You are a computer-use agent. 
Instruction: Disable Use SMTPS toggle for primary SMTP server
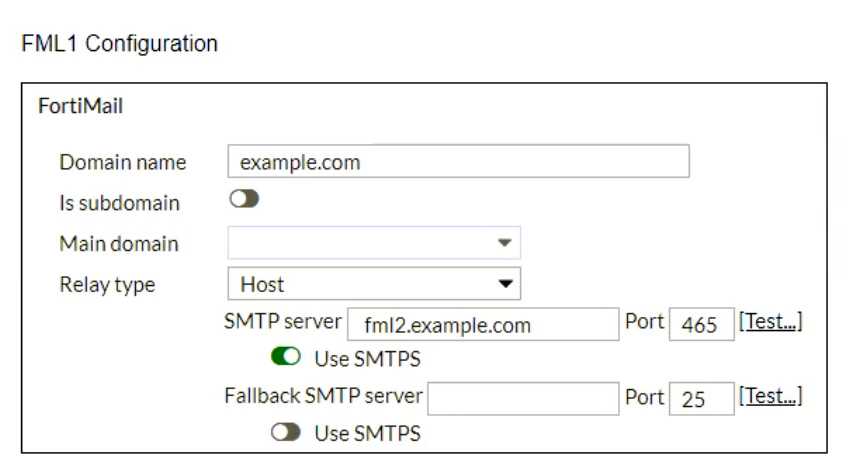pos(286,357)
